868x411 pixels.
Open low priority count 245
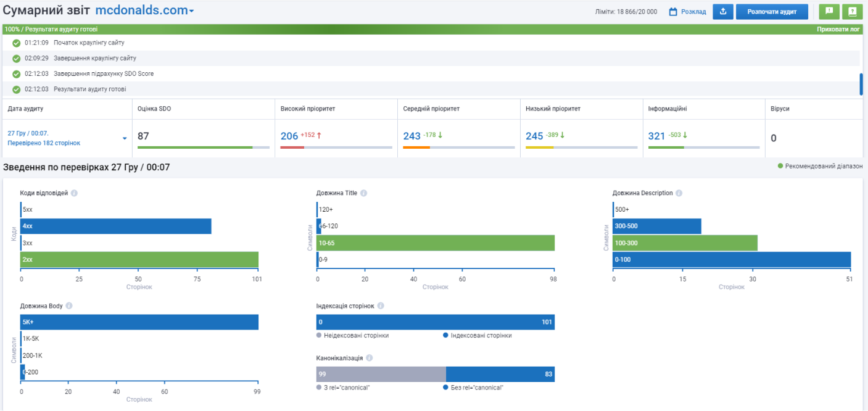(534, 136)
